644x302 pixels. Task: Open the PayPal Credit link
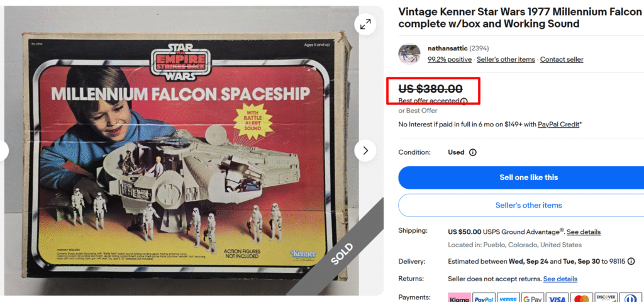pos(558,125)
